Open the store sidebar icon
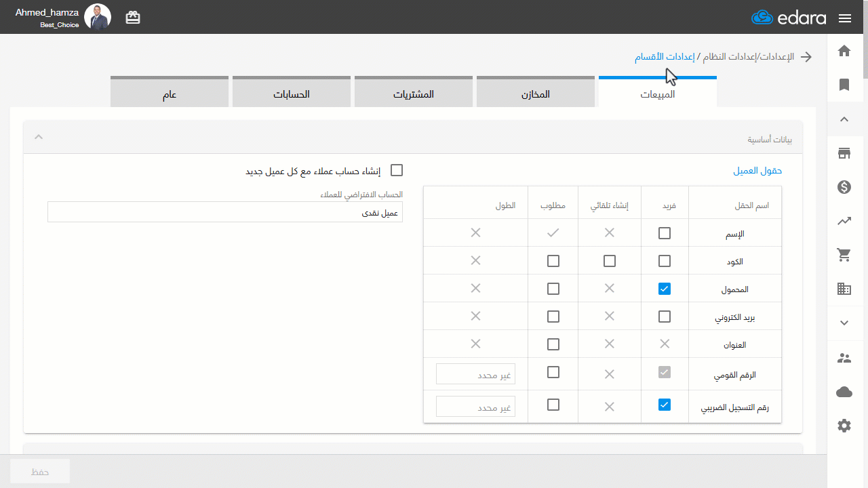 click(844, 153)
